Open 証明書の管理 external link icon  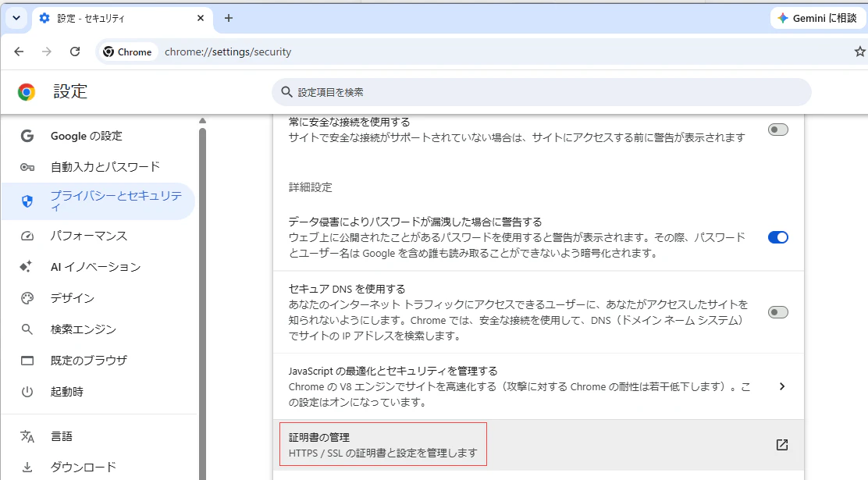pos(781,445)
